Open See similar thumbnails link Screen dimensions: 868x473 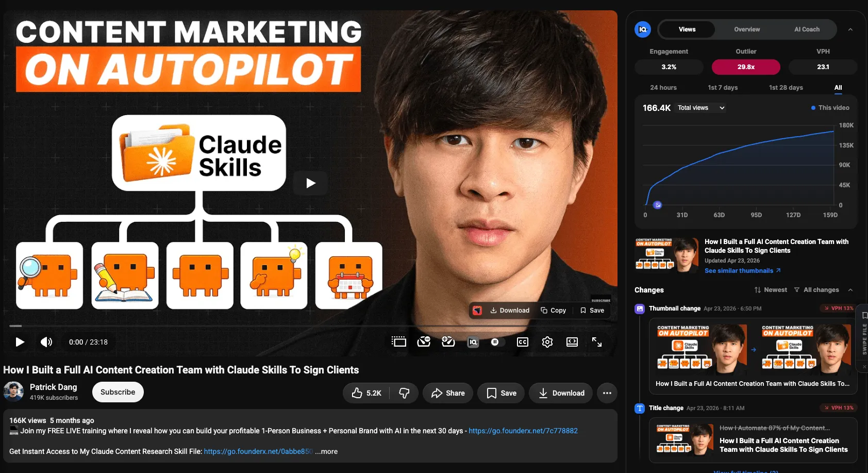click(x=742, y=271)
